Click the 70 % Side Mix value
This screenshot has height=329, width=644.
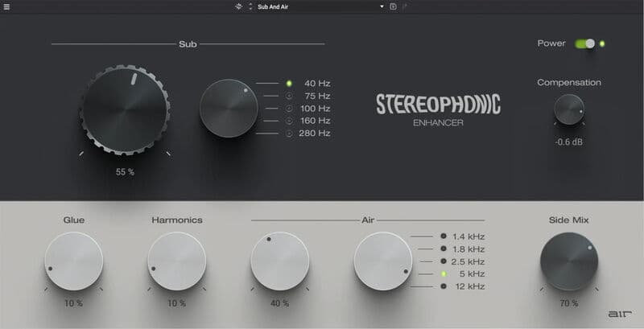tap(569, 303)
